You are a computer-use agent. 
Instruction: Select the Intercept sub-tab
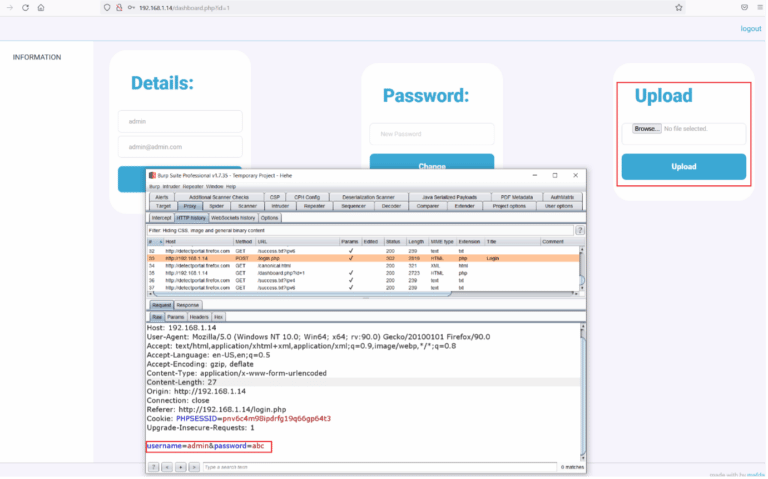[160, 217]
